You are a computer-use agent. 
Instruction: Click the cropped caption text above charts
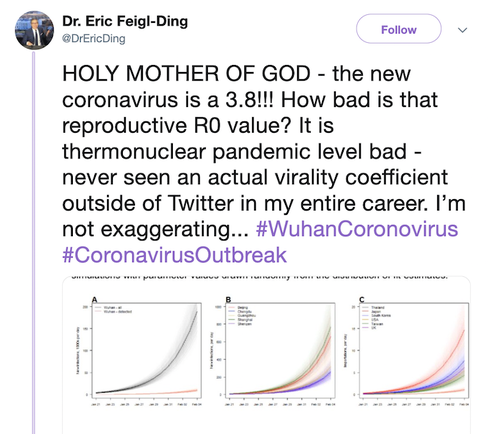[x=260, y=276]
